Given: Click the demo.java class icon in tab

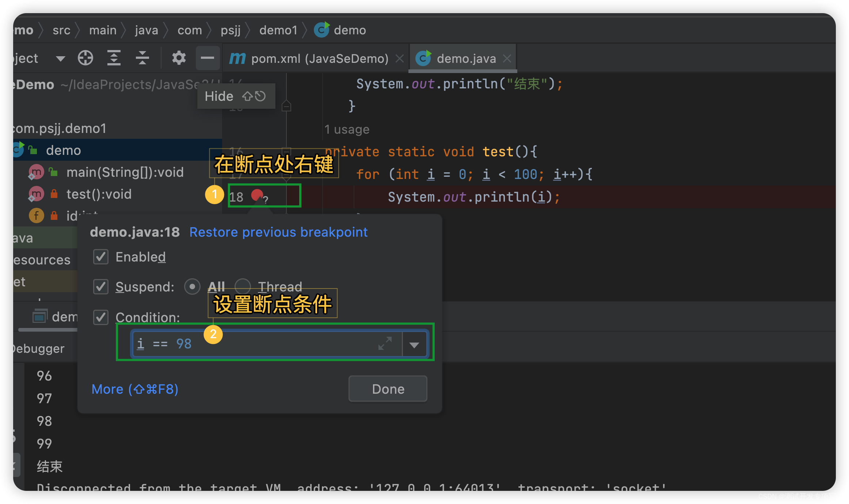Looking at the screenshot, I should point(423,58).
